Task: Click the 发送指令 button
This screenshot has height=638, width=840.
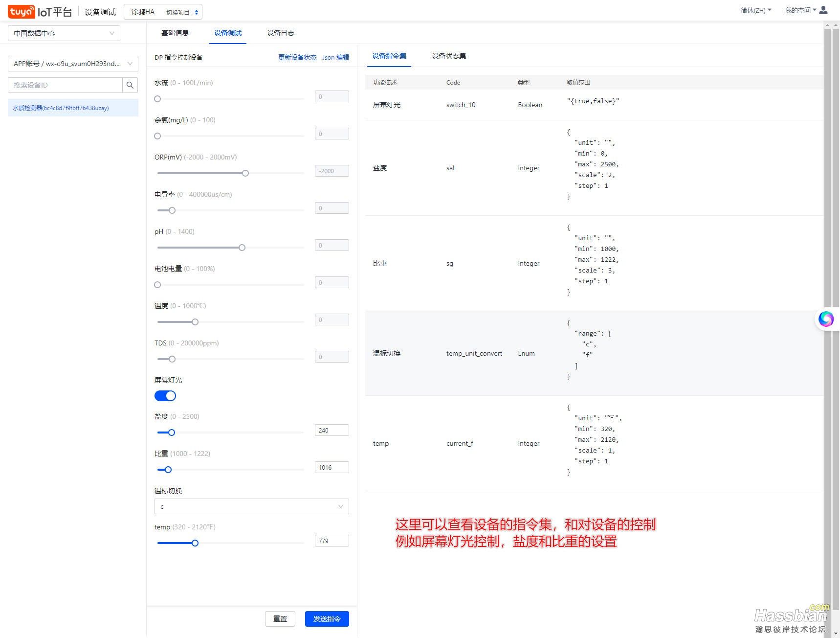Action: pyautogui.click(x=327, y=619)
